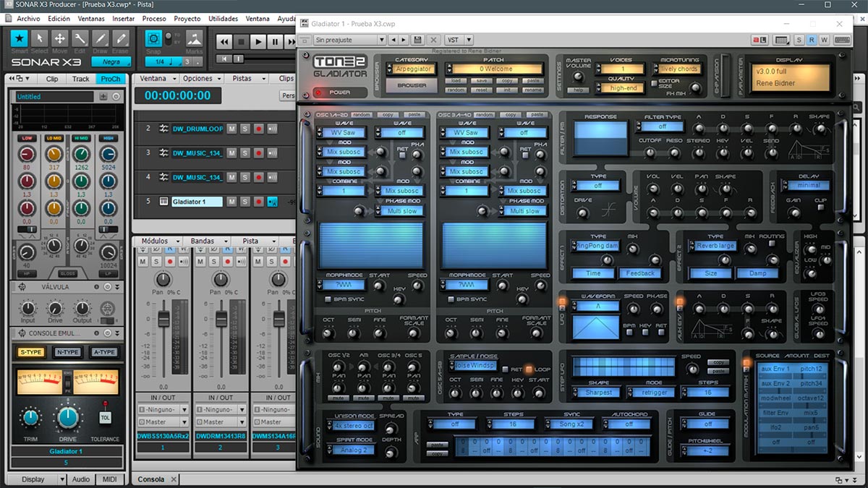Screen dimensions: 868x488
Task: Click the patch random button
Action: [456, 90]
